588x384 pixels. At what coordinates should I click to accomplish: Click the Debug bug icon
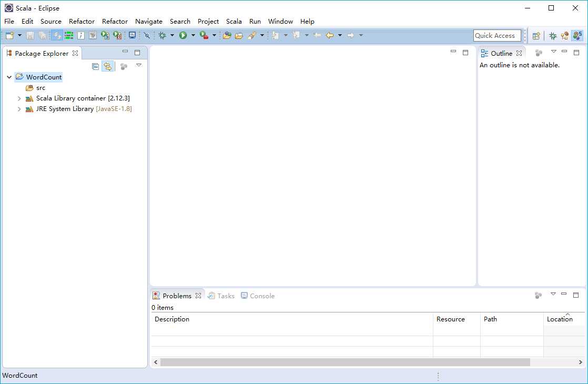pyautogui.click(x=163, y=35)
